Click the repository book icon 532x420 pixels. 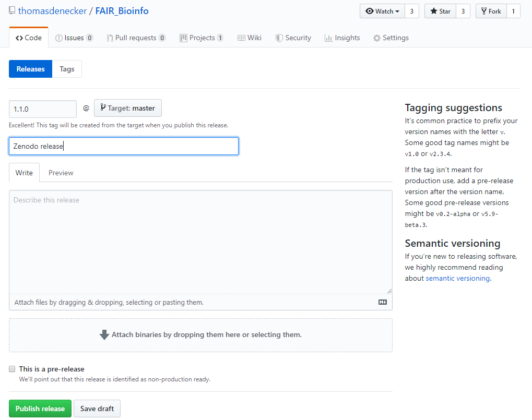(12, 10)
